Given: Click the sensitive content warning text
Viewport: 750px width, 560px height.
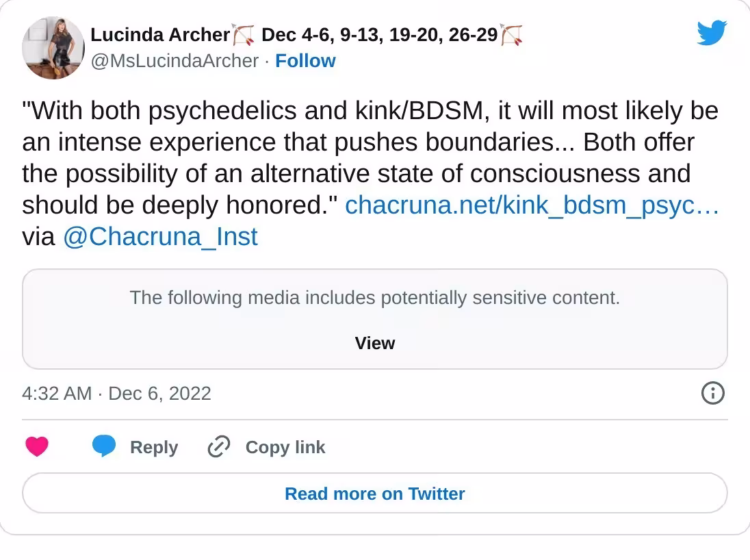Looking at the screenshot, I should 375,298.
